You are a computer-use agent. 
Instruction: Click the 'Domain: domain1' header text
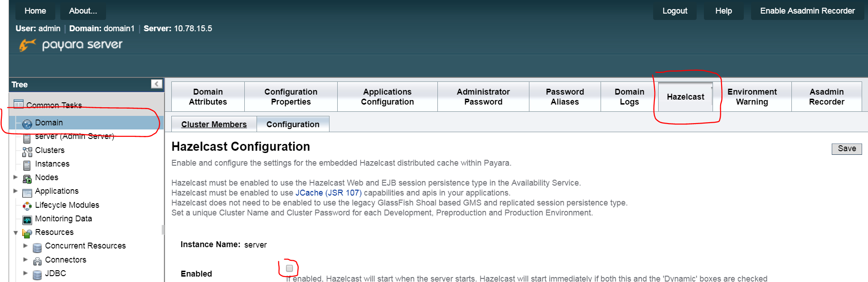point(102,29)
